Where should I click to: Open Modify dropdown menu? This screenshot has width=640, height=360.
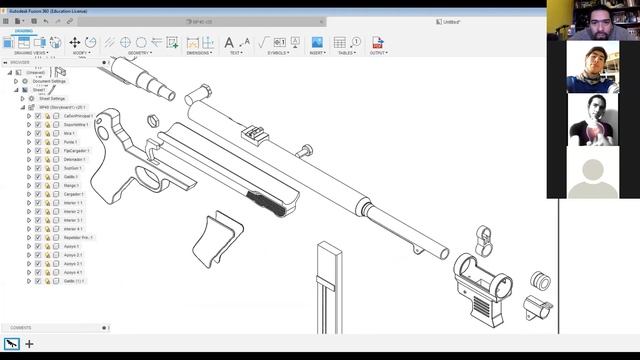[82, 53]
